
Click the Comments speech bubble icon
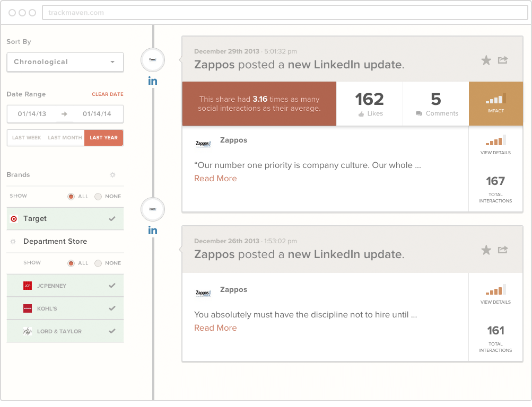click(419, 113)
